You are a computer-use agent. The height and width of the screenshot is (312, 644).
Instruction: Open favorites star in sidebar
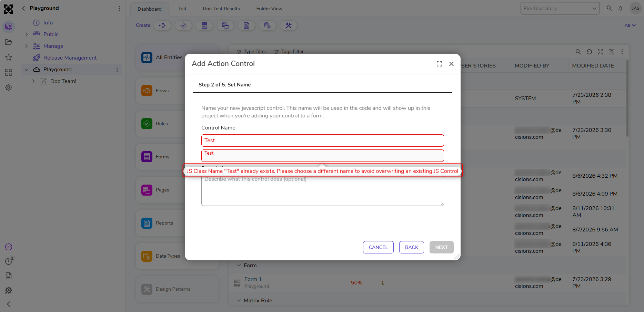click(x=9, y=57)
